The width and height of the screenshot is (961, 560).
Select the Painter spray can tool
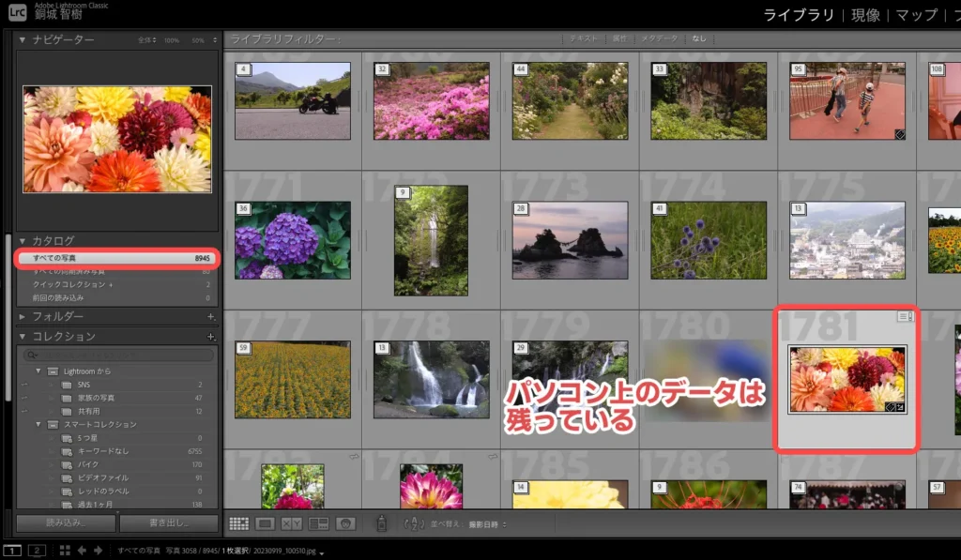coord(381,523)
